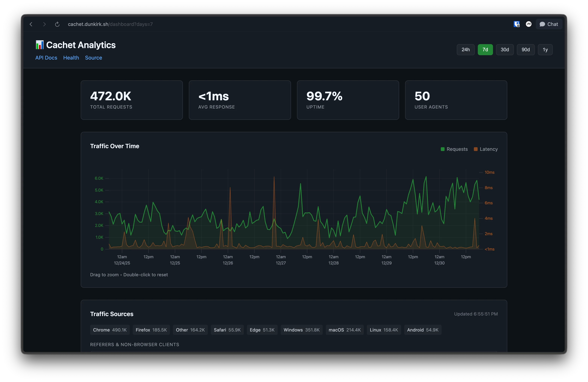This screenshot has width=588, height=382.
Task: Click the orange Latency color swatch
Action: click(475, 149)
